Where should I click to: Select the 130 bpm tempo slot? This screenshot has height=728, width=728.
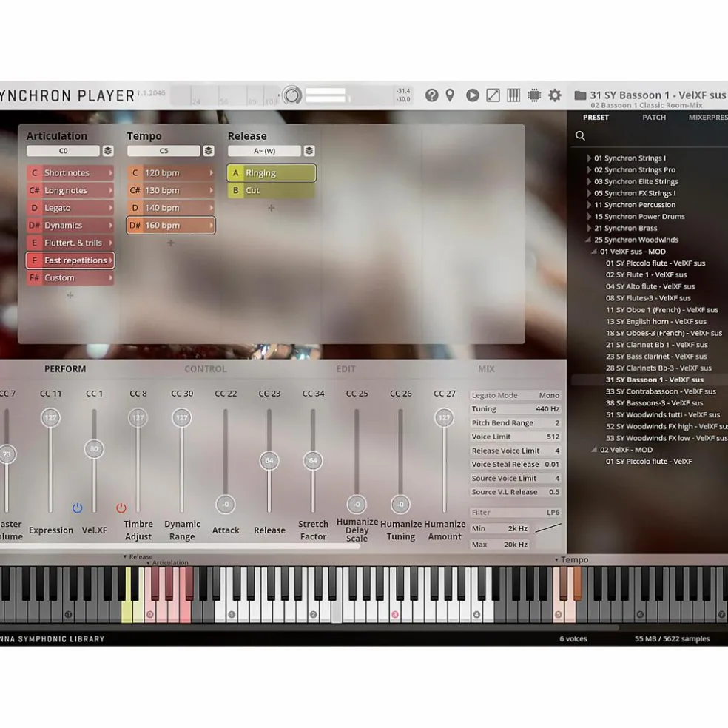coord(171,190)
